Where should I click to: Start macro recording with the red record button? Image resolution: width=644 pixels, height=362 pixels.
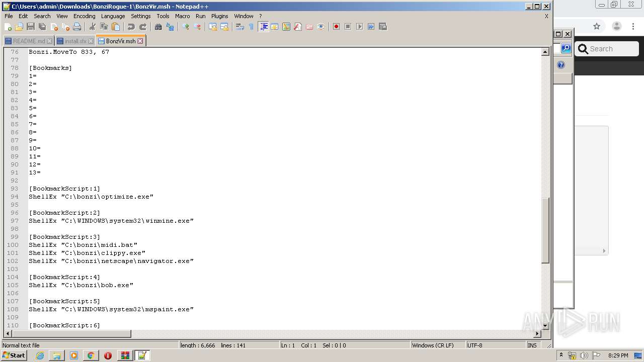coord(336,27)
